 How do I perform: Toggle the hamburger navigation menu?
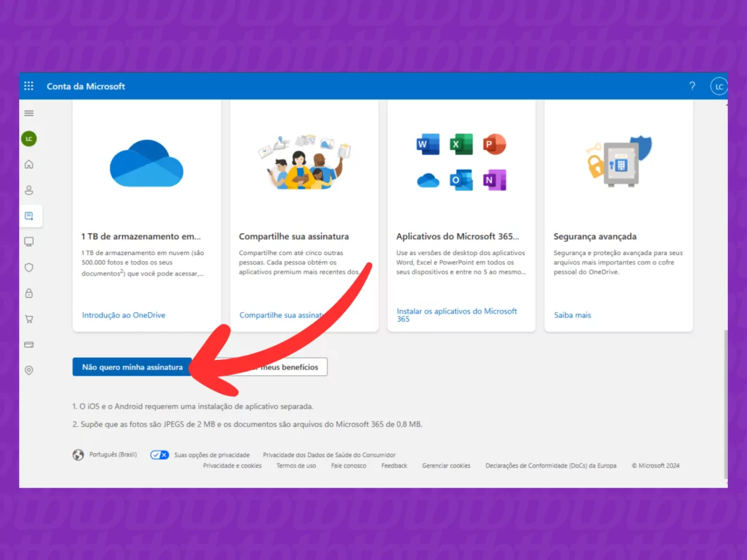[x=29, y=113]
